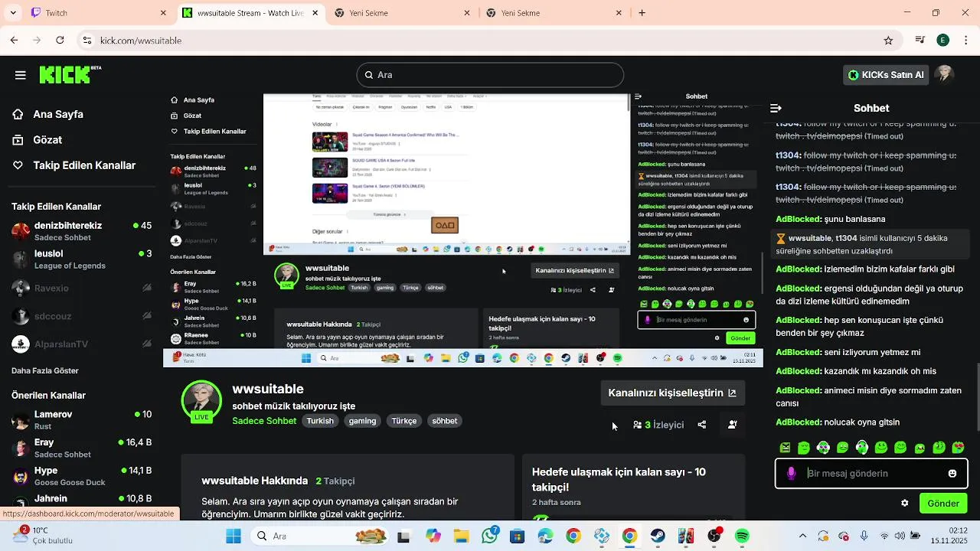
Task: Open Steam from taskbar
Action: (658, 536)
